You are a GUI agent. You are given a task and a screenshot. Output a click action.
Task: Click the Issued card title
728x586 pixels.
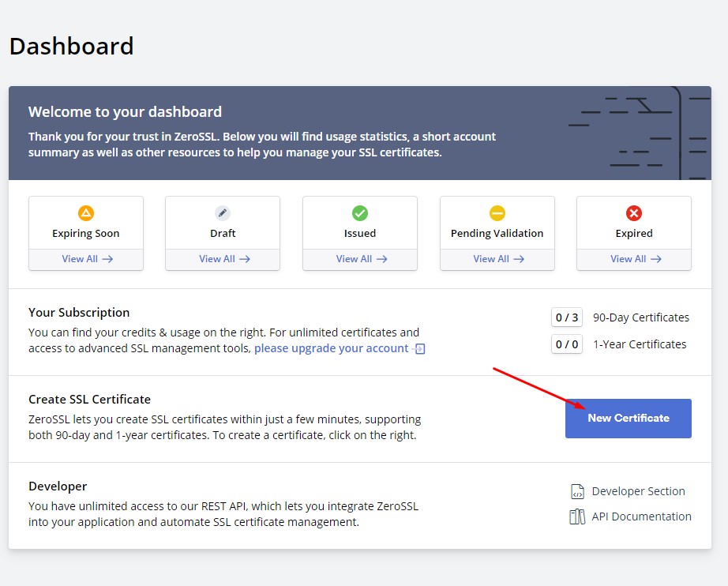coord(360,233)
